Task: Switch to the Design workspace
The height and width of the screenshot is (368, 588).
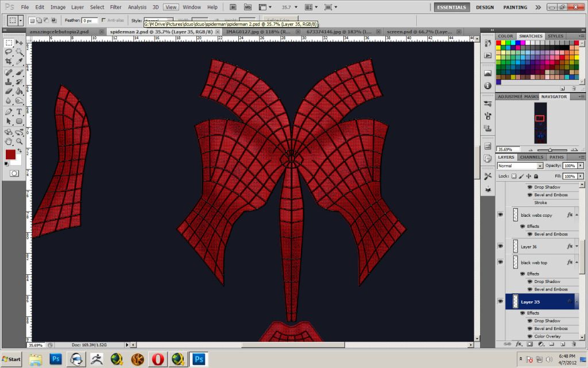Action: (x=485, y=7)
